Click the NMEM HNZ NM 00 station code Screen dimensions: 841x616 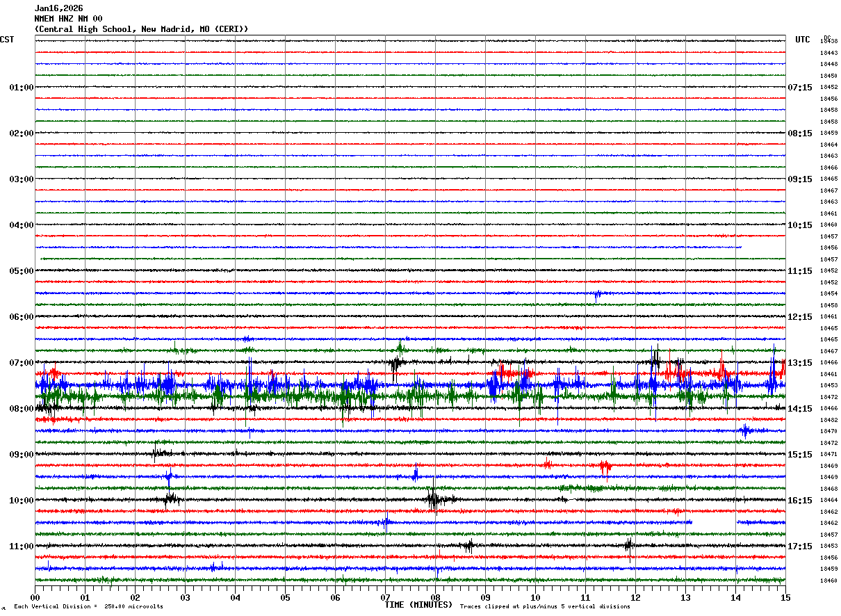click(69, 19)
